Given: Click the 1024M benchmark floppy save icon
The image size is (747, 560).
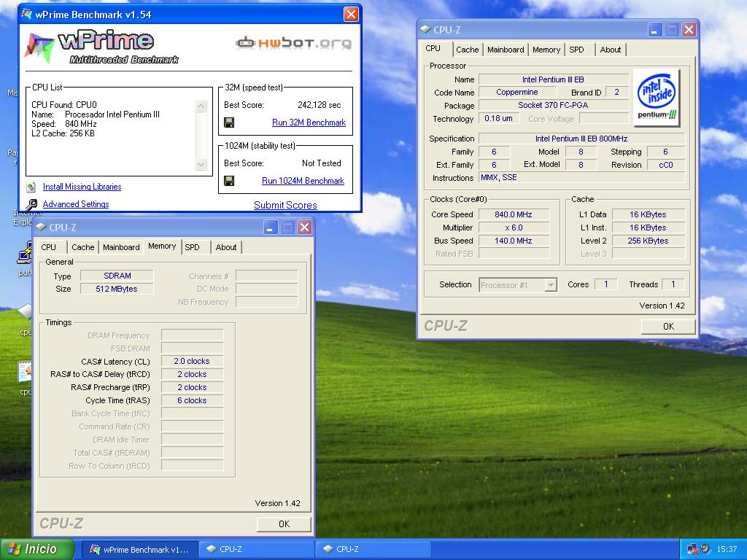Looking at the screenshot, I should pyautogui.click(x=229, y=181).
